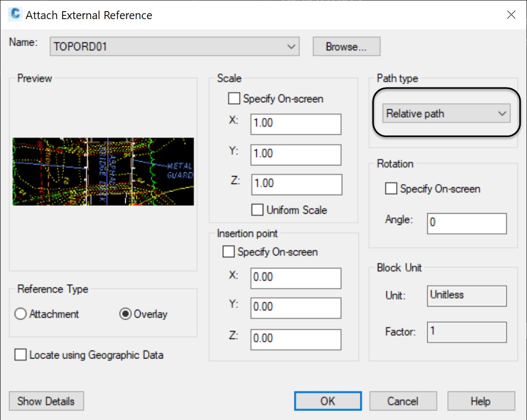Close the Attach External Reference dialog
The height and width of the screenshot is (420, 527).
pyautogui.click(x=511, y=15)
